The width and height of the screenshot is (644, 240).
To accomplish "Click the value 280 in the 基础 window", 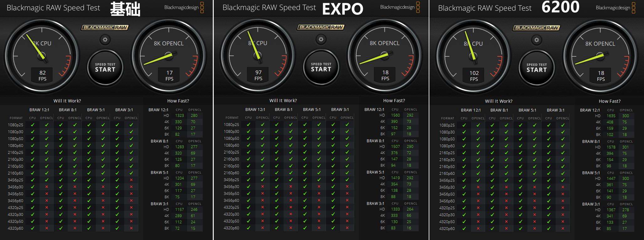I will pos(194,116).
